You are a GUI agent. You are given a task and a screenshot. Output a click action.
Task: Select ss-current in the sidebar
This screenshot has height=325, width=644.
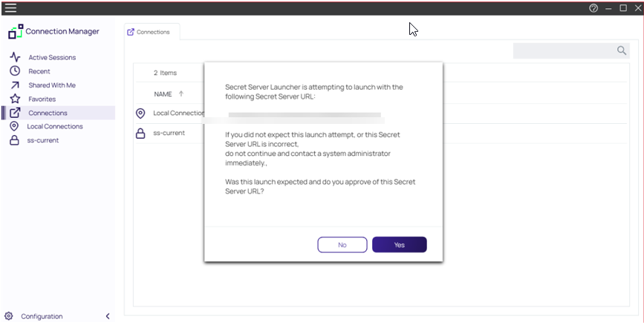pos(43,140)
